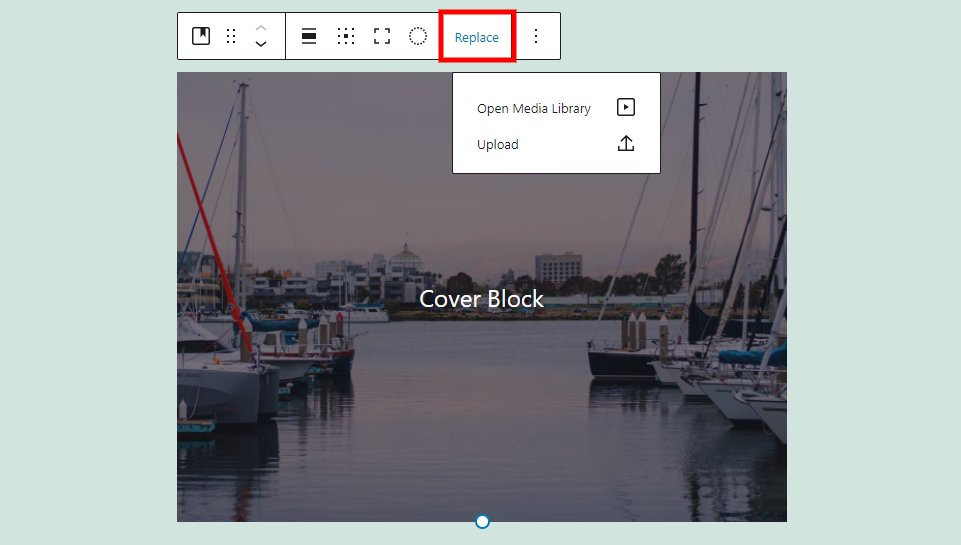Open the block alignment options

click(309, 36)
